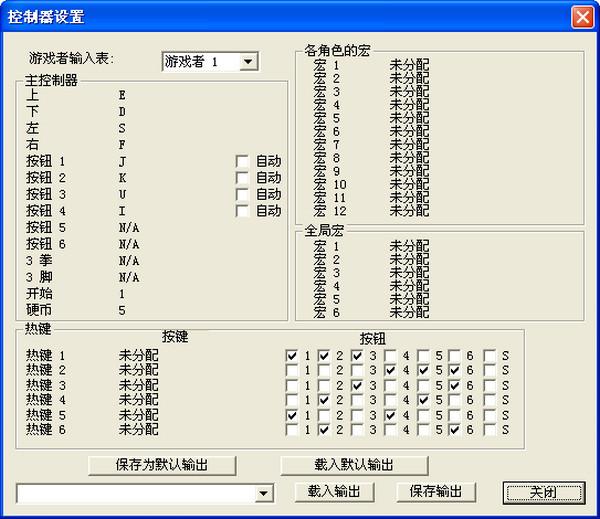Select the 按钮 6 row in 主控制器
The width and height of the screenshot is (600, 519).
tap(83, 244)
